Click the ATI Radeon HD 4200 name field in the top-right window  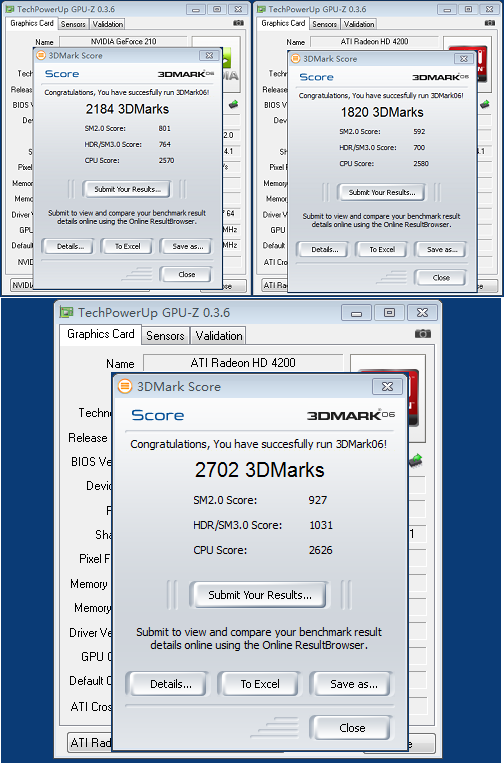(374, 42)
